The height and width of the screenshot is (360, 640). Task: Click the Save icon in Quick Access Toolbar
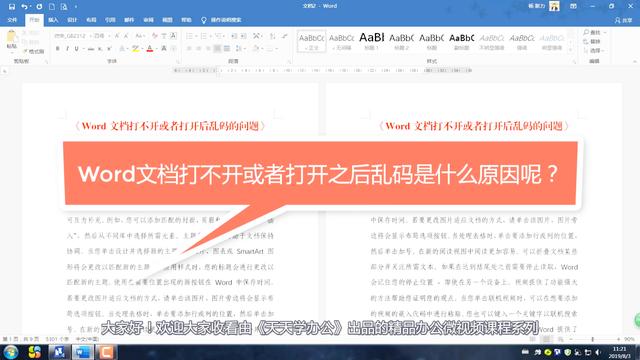point(12,7)
